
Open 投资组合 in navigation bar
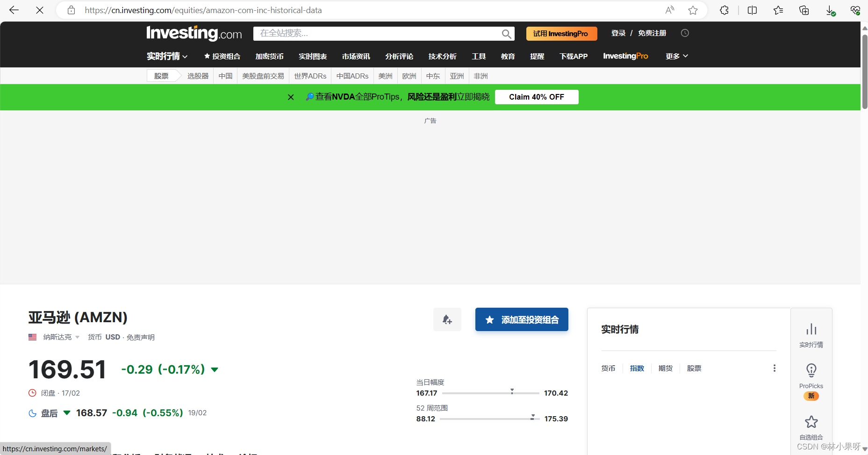tap(222, 56)
